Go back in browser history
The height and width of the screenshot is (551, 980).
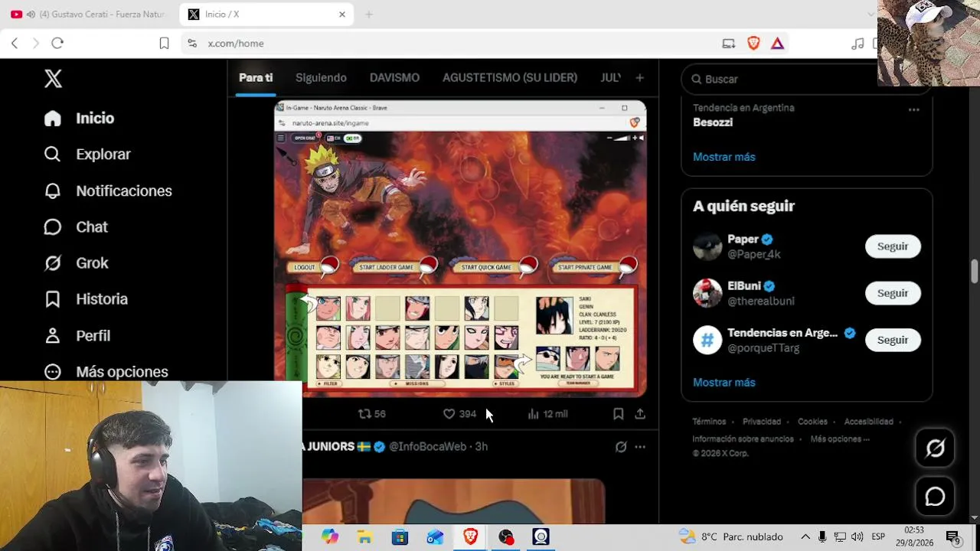15,44
